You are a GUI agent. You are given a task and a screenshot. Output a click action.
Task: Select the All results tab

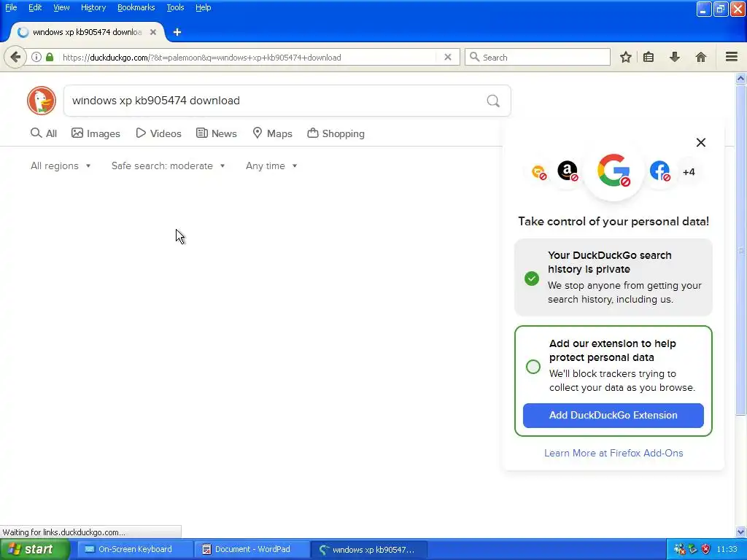click(x=43, y=133)
